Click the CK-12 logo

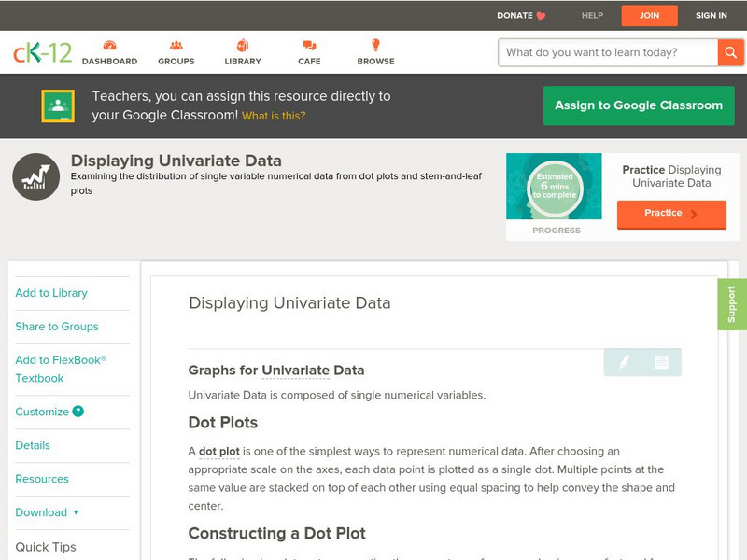tap(42, 53)
